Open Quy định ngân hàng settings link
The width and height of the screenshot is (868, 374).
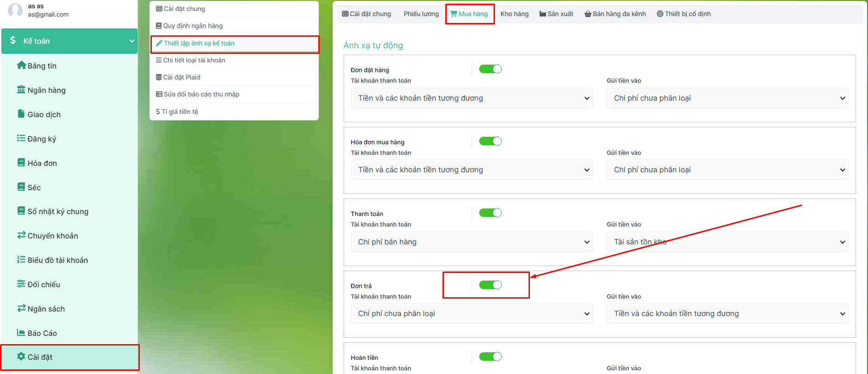193,26
